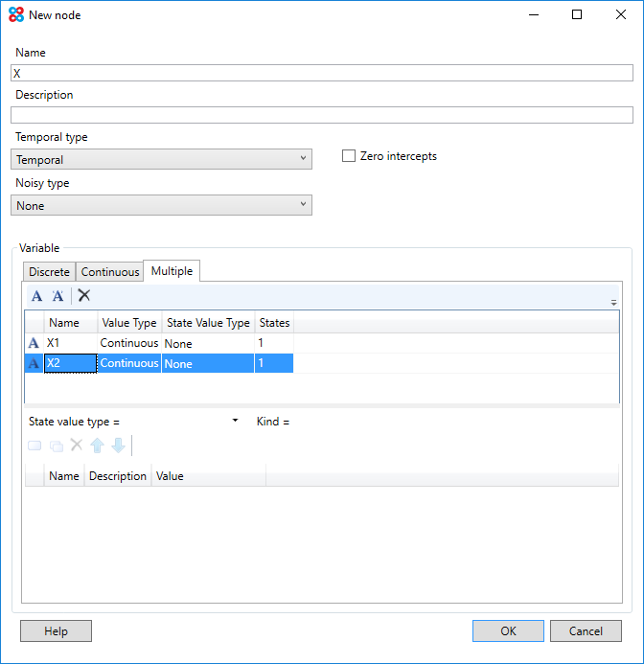This screenshot has width=644, height=664.
Task: Open the State value type dropdown
Action: point(235,421)
